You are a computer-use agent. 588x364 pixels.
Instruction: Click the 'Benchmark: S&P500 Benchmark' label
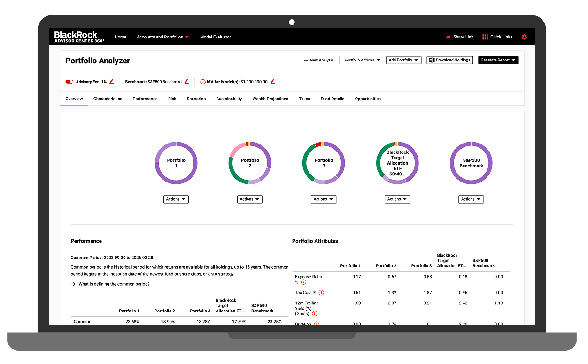pyautogui.click(x=154, y=82)
